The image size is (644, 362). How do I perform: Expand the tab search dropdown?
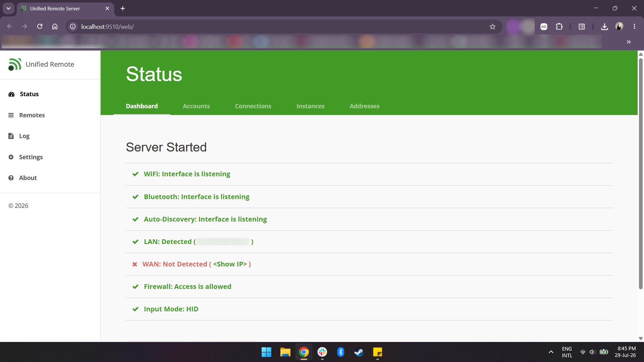[x=8, y=8]
